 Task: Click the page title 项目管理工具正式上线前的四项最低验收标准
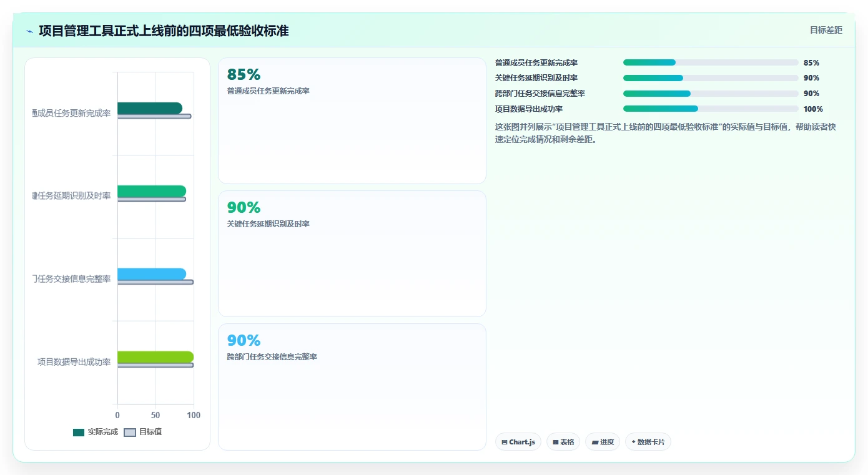tap(164, 31)
